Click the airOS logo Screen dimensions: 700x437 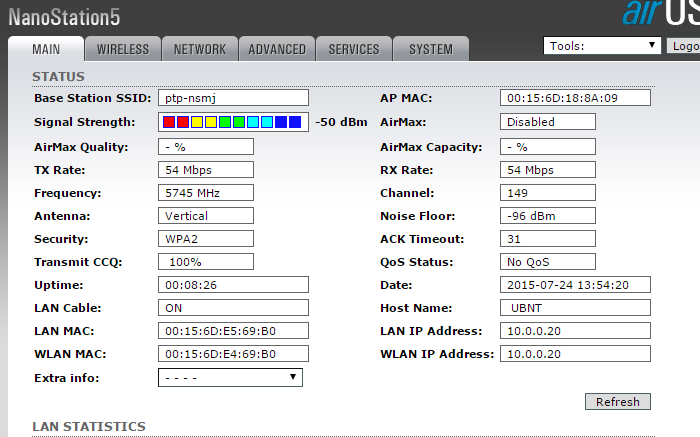point(661,12)
